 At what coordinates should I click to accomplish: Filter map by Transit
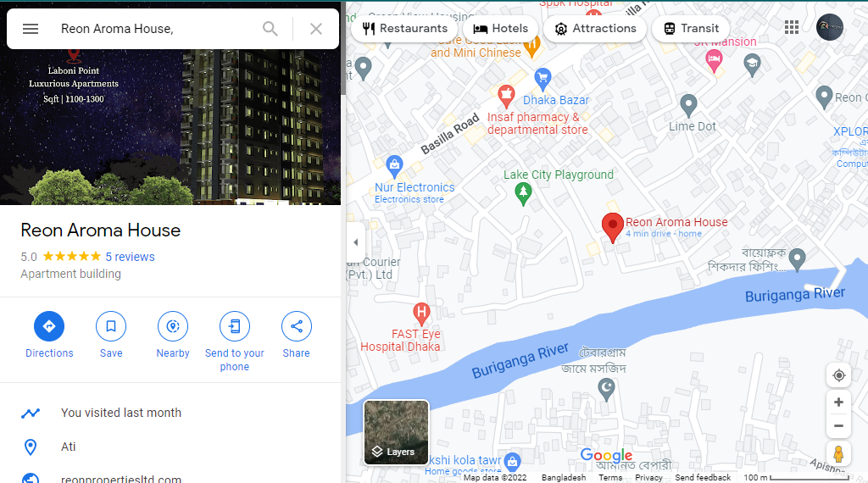(x=691, y=28)
